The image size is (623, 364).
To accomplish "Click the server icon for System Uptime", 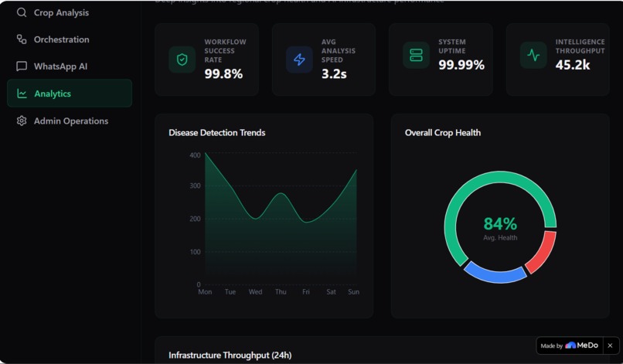I will point(416,55).
